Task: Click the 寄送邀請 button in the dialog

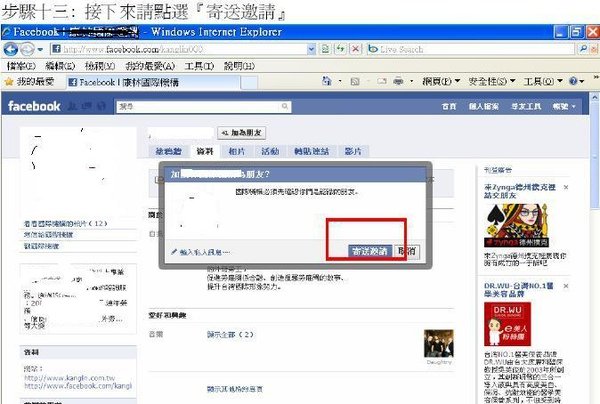Action: [x=370, y=251]
